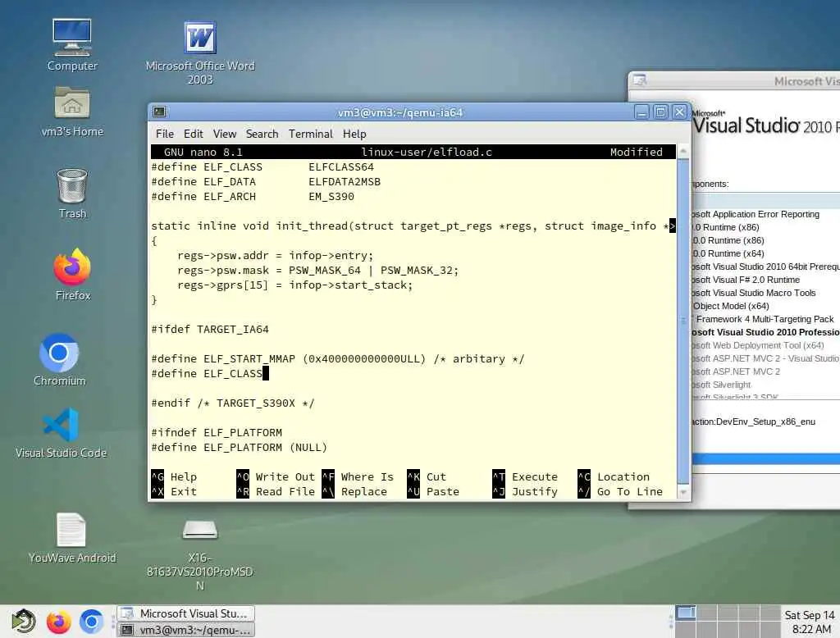Click the 'ELFCLASS64' value in nano

point(340,166)
